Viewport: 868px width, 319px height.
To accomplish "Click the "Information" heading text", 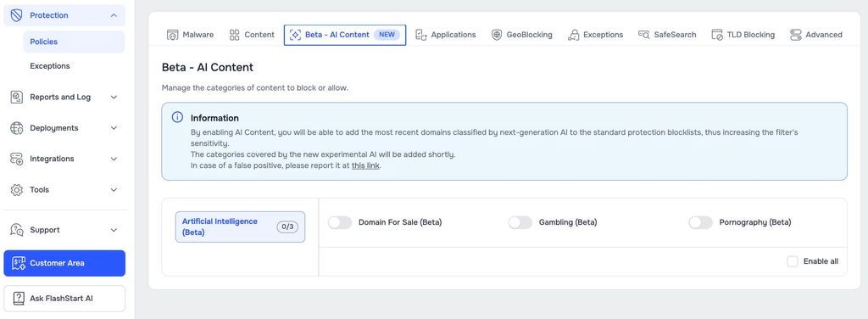I will pos(214,118).
